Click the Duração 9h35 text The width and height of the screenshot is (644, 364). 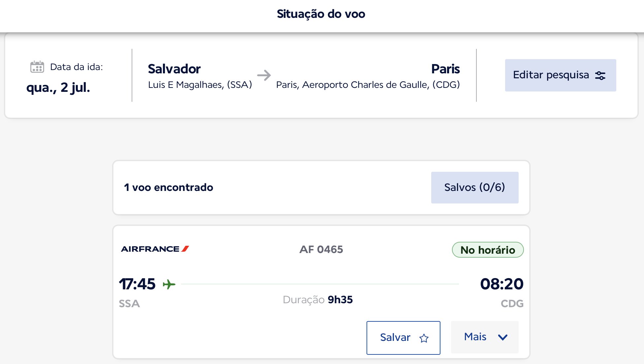tap(318, 300)
